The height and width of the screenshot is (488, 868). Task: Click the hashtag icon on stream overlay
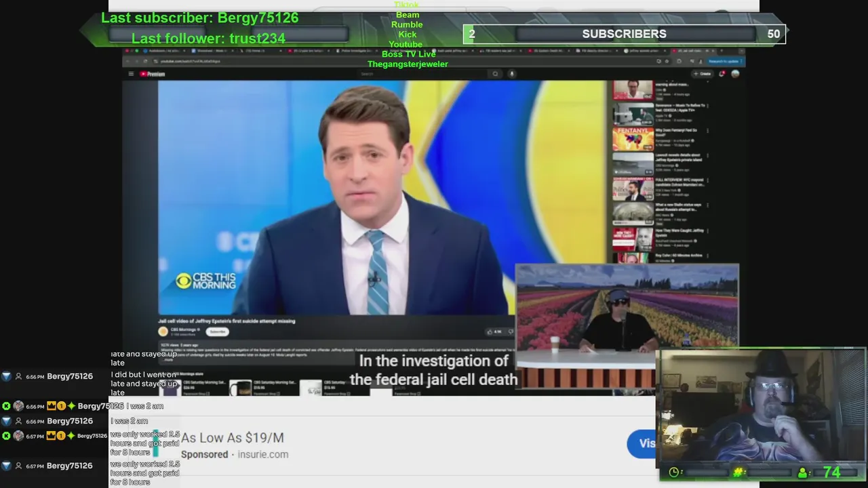(x=739, y=472)
